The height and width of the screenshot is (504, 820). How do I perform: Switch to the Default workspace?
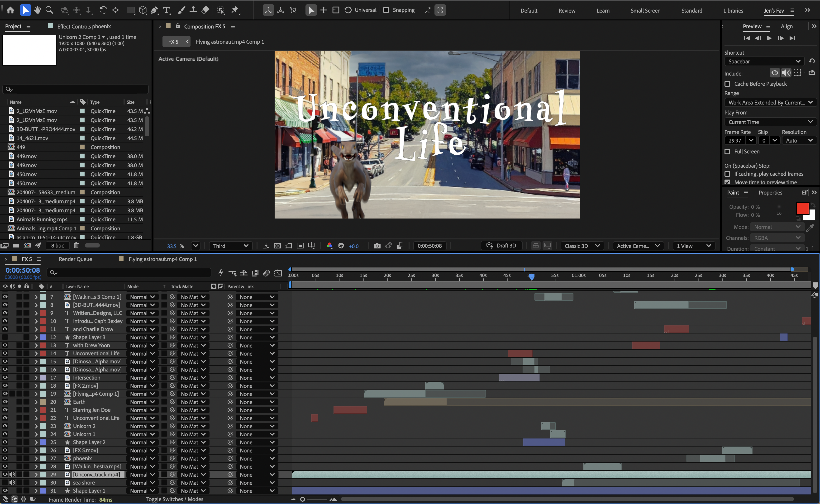(x=529, y=11)
